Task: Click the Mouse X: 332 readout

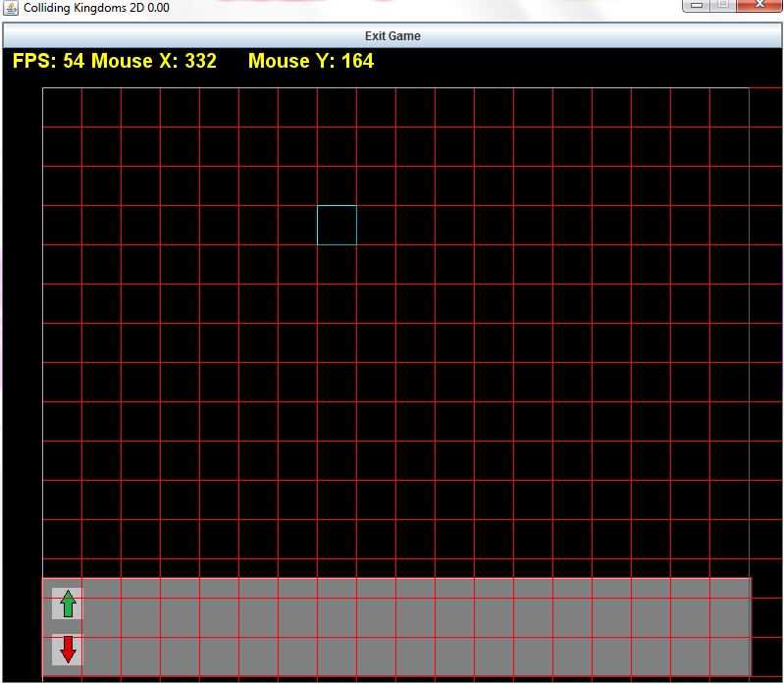Action: [154, 61]
